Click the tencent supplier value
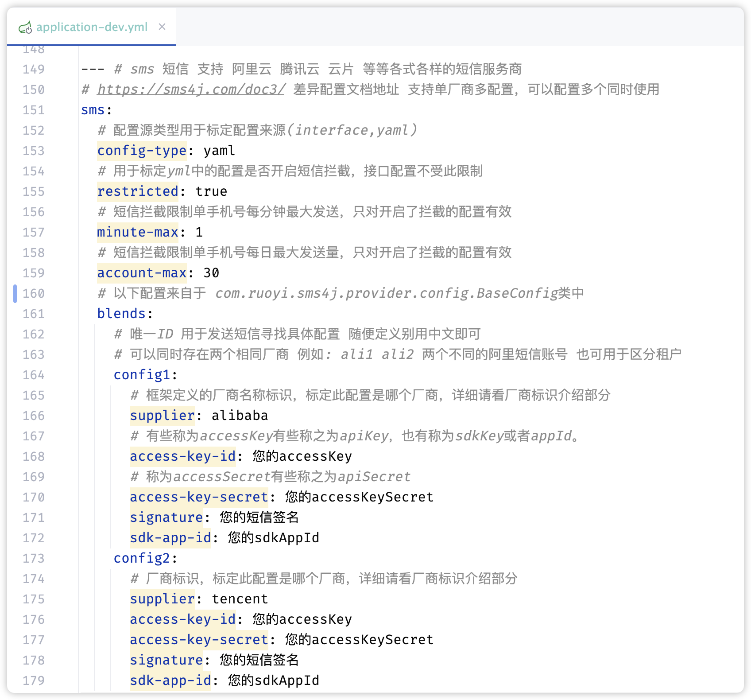 point(240,599)
